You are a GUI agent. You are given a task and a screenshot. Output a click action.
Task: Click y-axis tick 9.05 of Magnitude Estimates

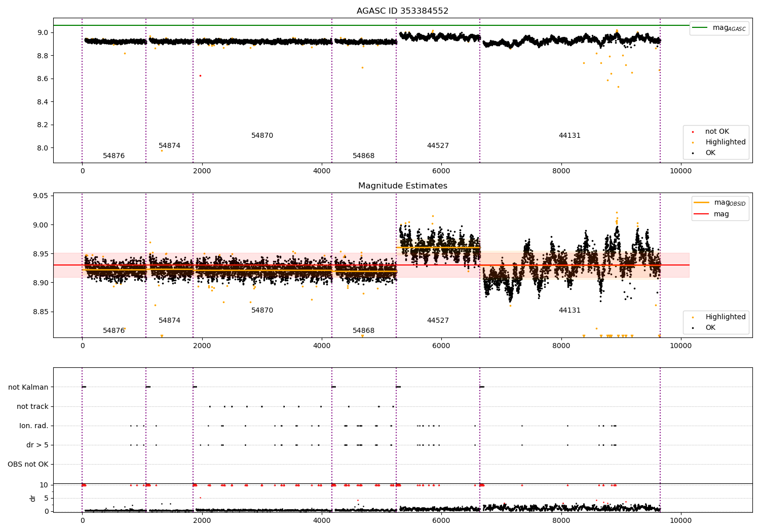(41, 196)
